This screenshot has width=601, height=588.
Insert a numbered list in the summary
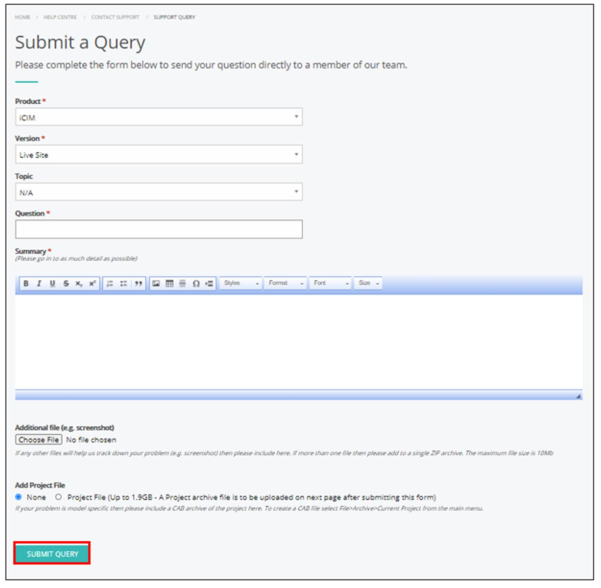point(110,284)
